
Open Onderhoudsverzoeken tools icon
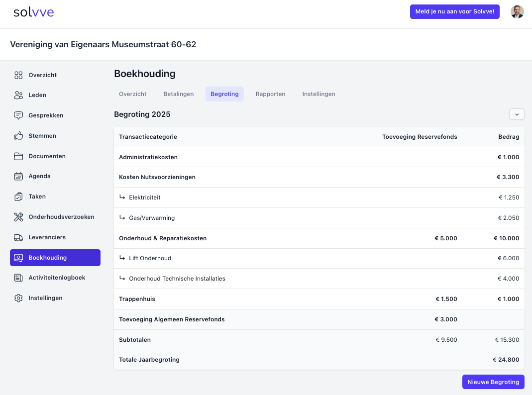coord(18,217)
